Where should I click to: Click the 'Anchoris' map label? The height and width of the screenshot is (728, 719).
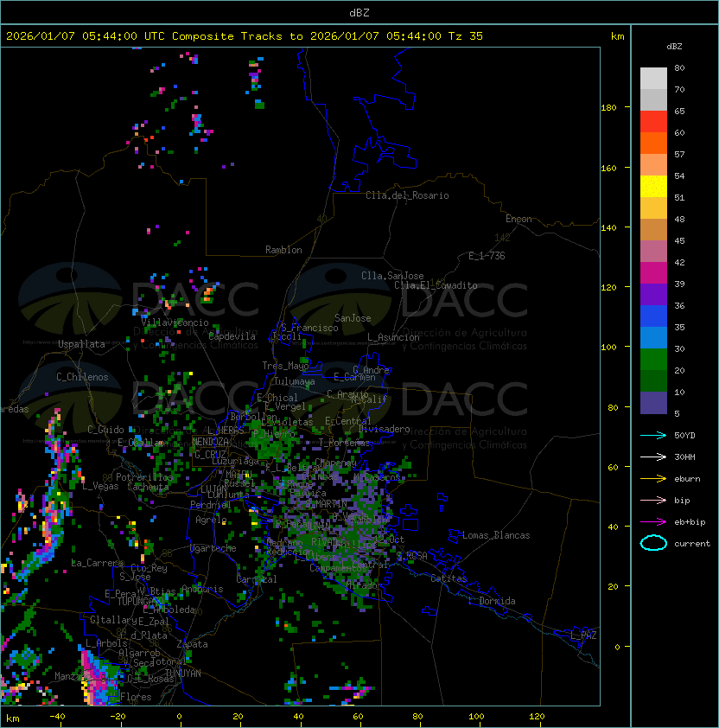[x=202, y=589]
